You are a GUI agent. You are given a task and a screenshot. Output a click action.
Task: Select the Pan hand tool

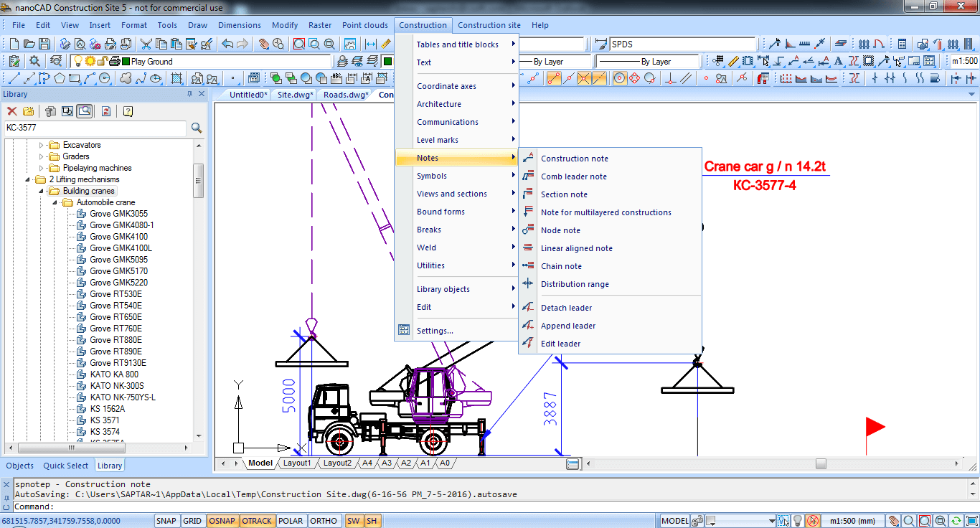point(264,44)
